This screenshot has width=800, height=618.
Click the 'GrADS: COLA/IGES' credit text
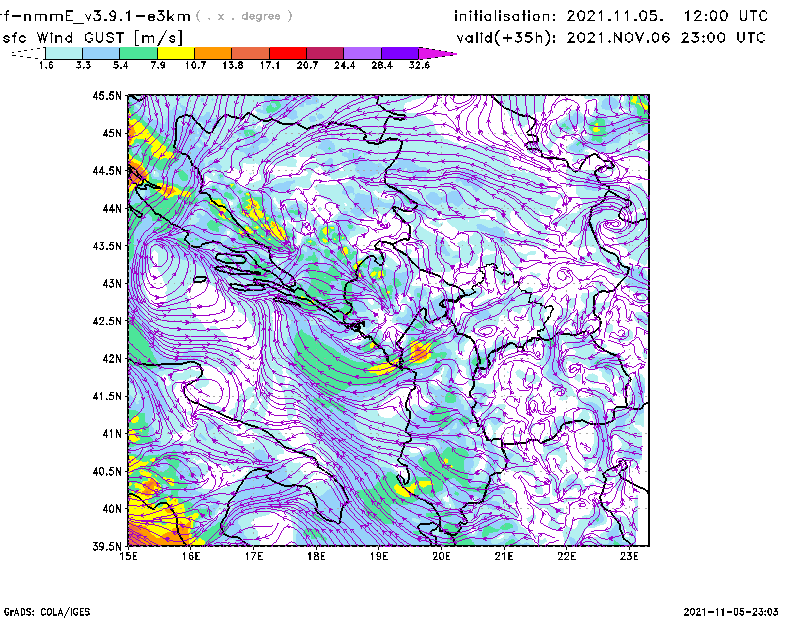click(x=47, y=612)
